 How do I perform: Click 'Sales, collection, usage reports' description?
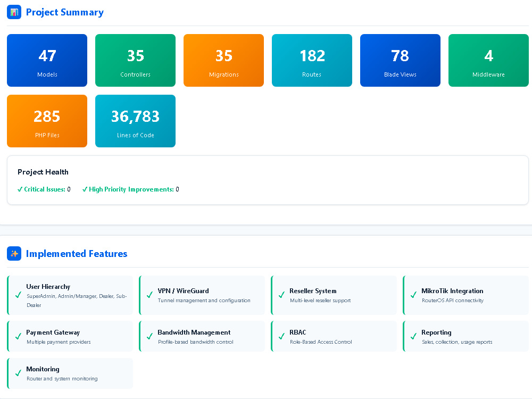click(x=457, y=342)
